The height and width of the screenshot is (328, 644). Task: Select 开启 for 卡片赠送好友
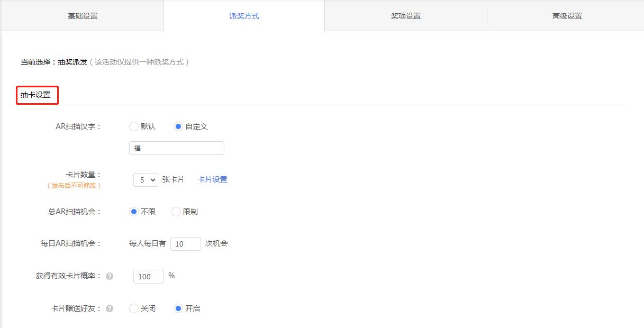click(178, 308)
